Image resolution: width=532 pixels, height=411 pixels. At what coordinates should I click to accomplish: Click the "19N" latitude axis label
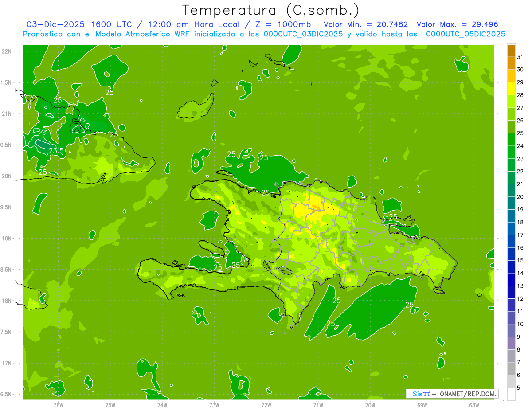(7, 239)
